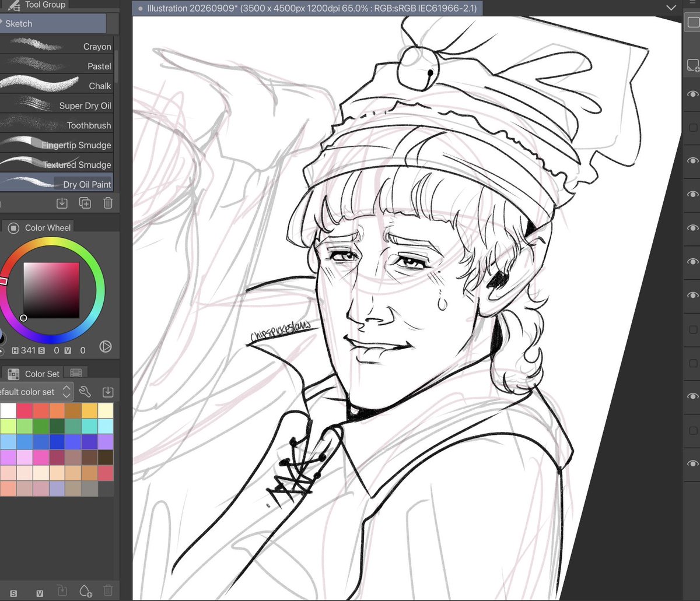
Task: Expand the chevron at canvas tab bar's right end
Action: tap(671, 8)
